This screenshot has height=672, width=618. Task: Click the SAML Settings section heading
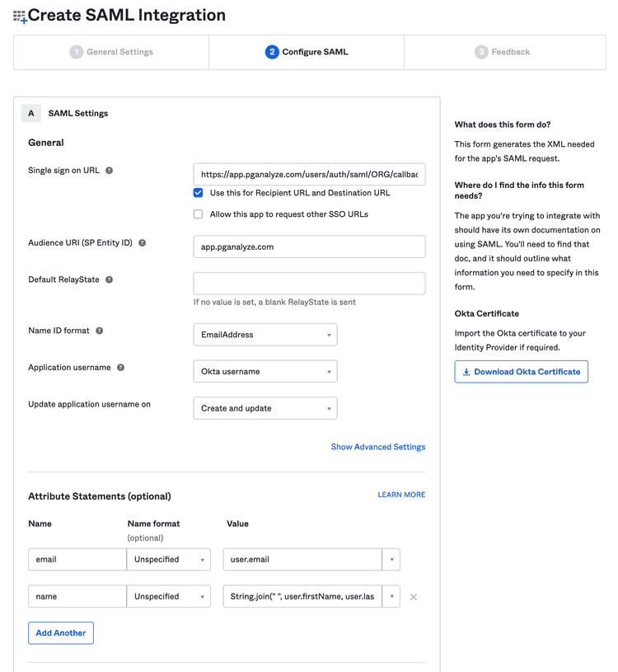pos(78,114)
